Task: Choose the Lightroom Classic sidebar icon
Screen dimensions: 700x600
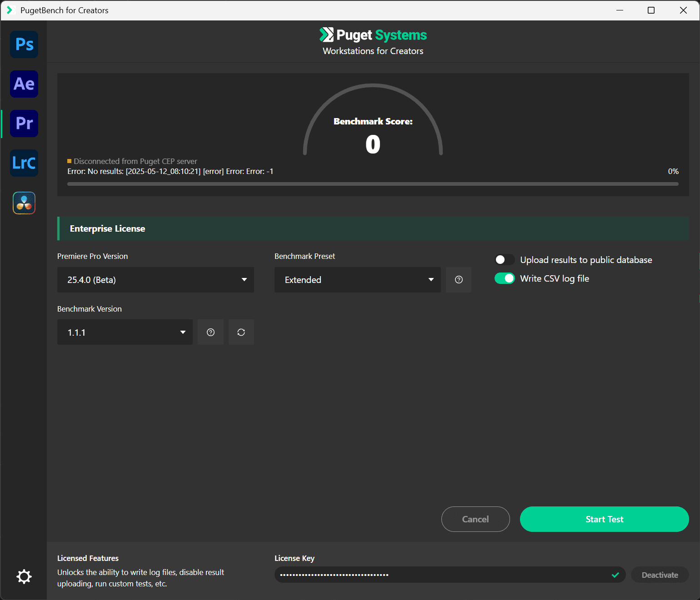Action: tap(24, 163)
